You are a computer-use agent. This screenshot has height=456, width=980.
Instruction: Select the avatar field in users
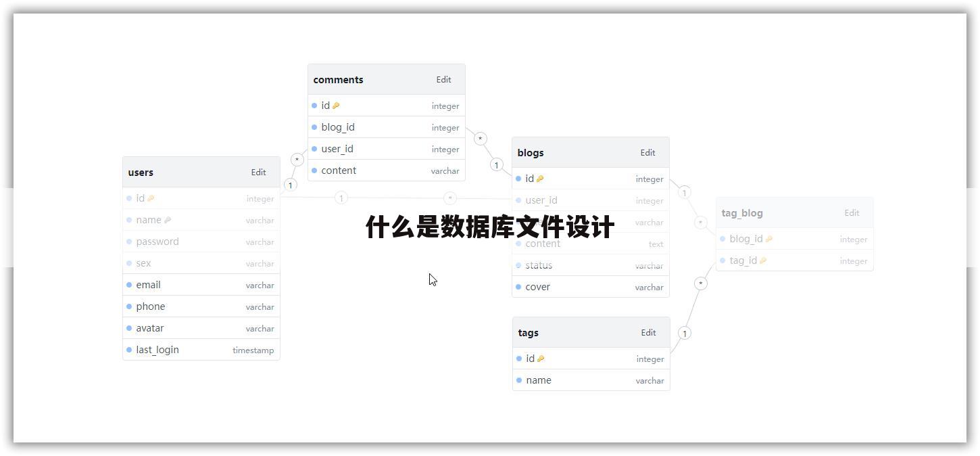150,328
